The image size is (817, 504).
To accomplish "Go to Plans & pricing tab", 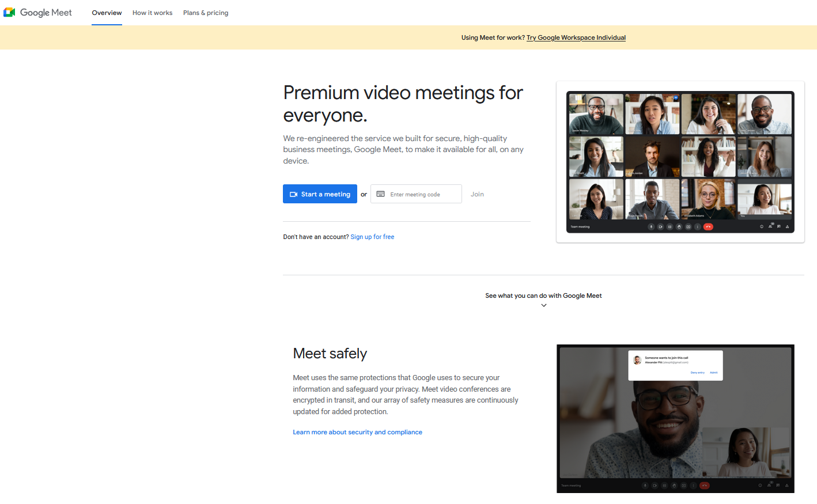I will pyautogui.click(x=206, y=13).
